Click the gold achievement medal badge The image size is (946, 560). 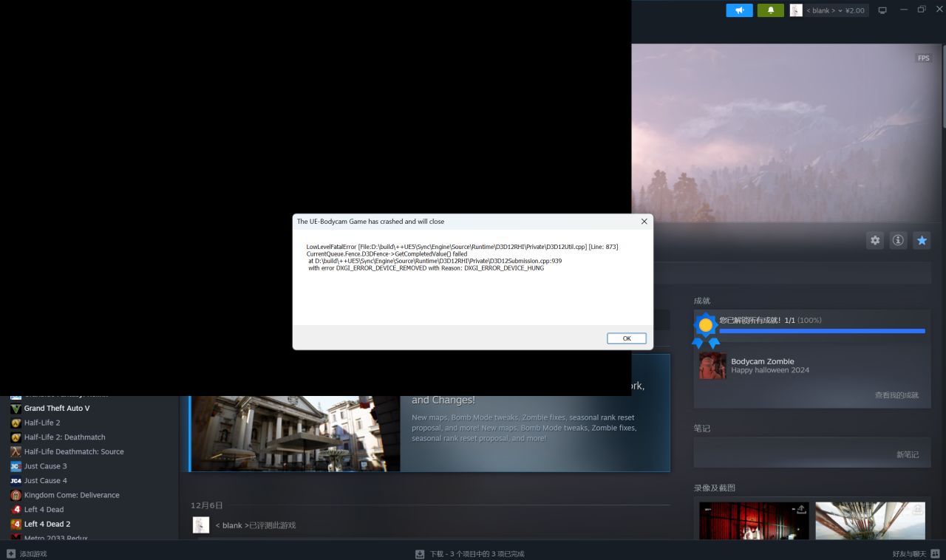[x=706, y=329]
